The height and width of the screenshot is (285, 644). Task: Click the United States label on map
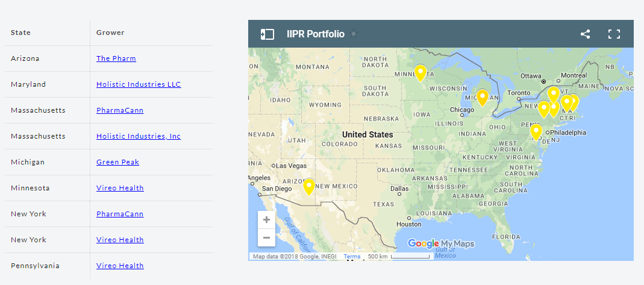click(x=367, y=134)
